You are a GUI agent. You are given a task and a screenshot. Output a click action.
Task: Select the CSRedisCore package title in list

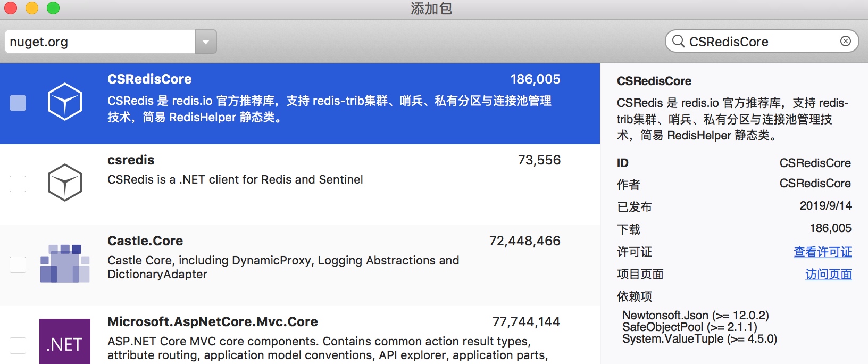coord(149,79)
